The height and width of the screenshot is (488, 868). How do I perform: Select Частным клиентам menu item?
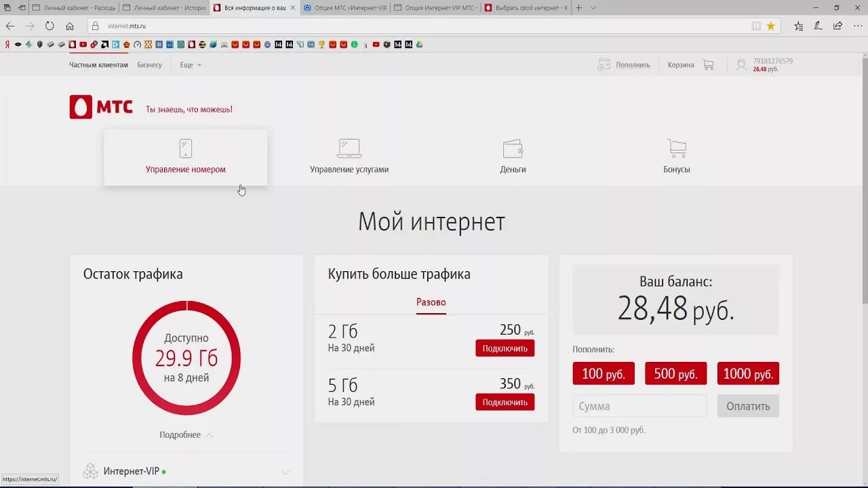tap(98, 65)
